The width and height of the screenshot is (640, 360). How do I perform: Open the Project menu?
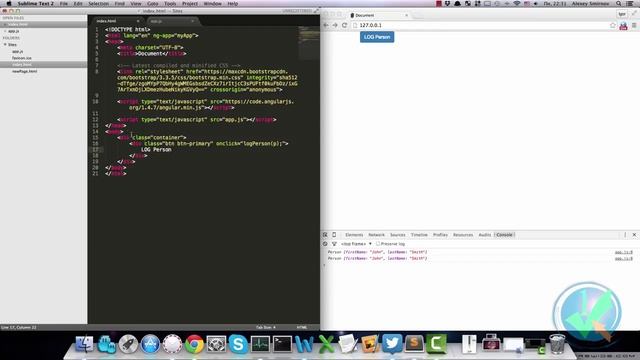(190, 4)
